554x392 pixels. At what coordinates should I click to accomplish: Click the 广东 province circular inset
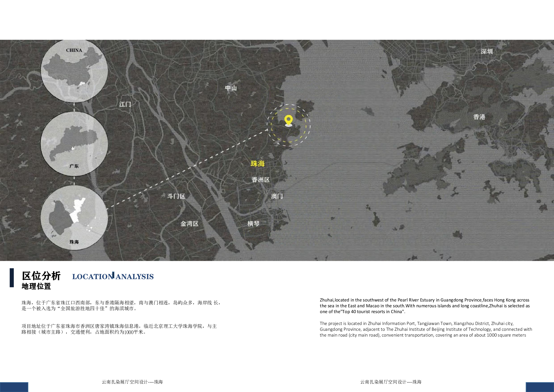(74, 144)
